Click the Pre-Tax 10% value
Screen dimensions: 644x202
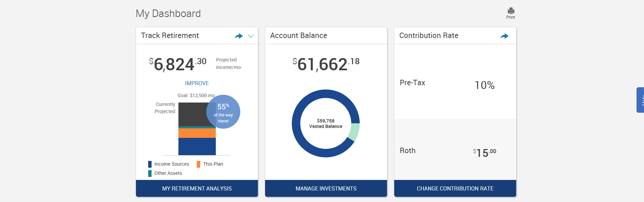pyautogui.click(x=485, y=85)
